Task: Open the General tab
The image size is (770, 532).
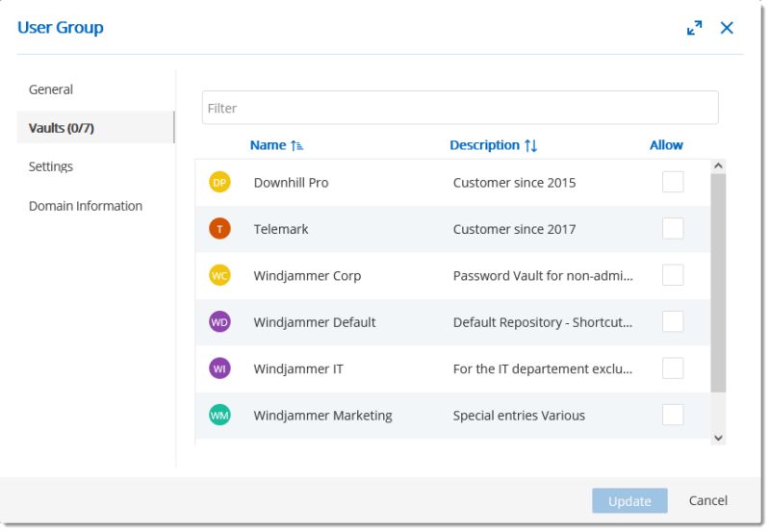Action: pyautogui.click(x=51, y=89)
